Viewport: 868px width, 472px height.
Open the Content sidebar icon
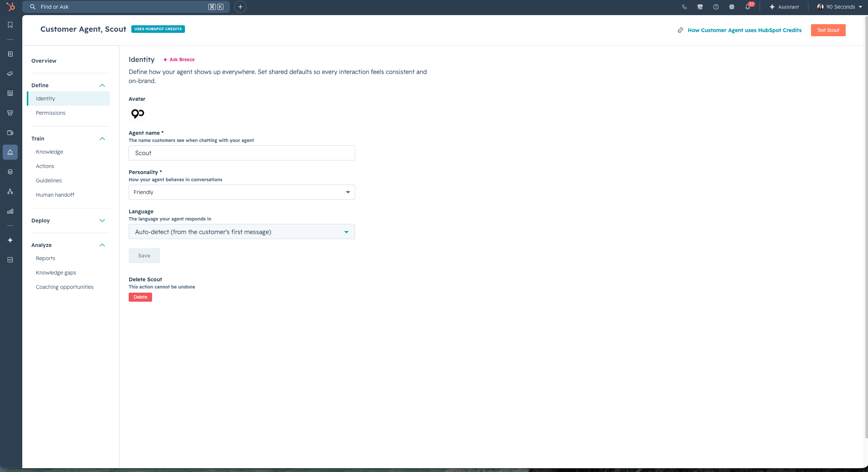point(10,93)
